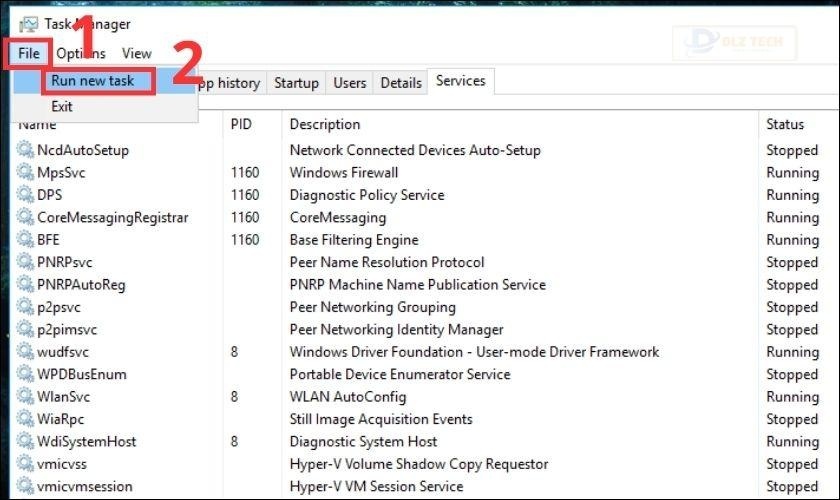Switch to the Details tab
Screen dimensions: 840x500
(401, 83)
